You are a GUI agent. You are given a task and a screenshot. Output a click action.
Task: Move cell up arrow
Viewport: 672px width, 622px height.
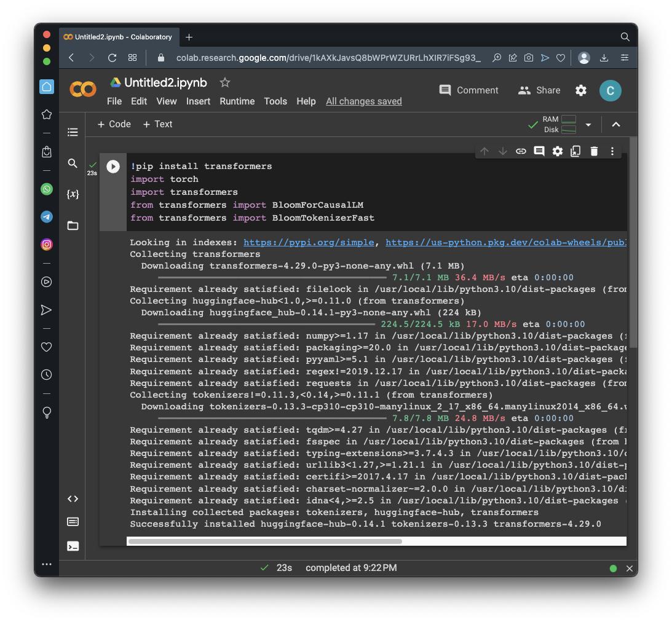[484, 151]
